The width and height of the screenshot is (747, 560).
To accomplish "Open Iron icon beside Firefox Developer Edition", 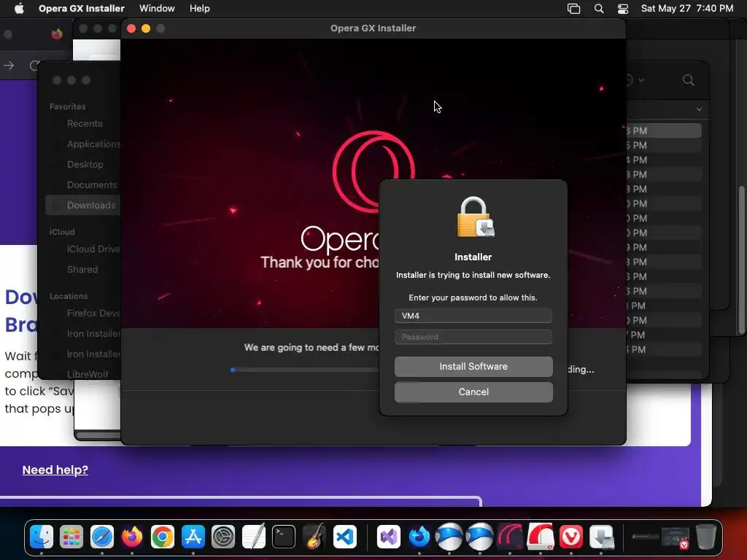I will click(x=449, y=537).
